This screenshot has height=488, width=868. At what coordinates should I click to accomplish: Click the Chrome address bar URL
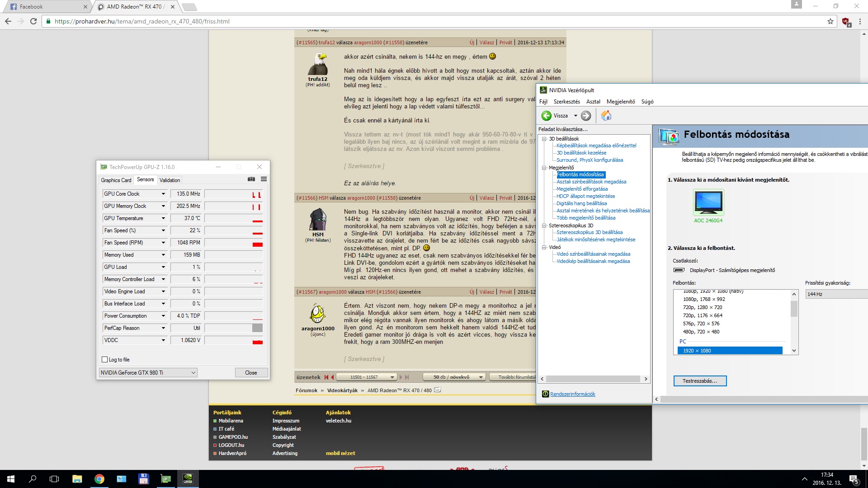pos(142,21)
